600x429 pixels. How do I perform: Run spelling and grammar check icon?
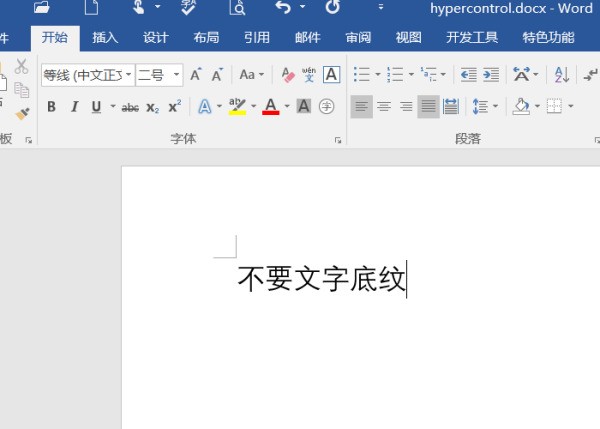(188, 7)
